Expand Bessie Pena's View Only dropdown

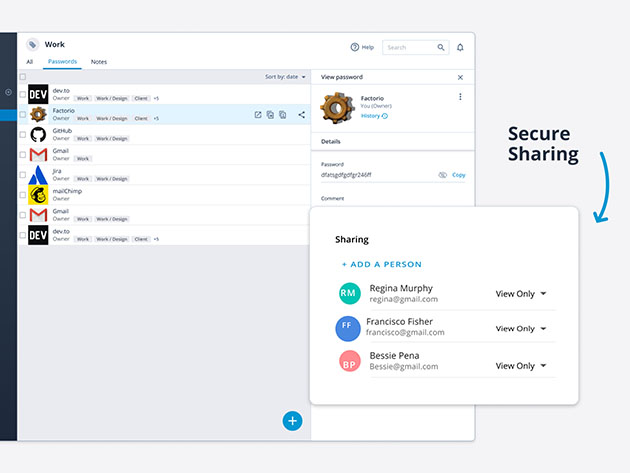click(x=521, y=366)
